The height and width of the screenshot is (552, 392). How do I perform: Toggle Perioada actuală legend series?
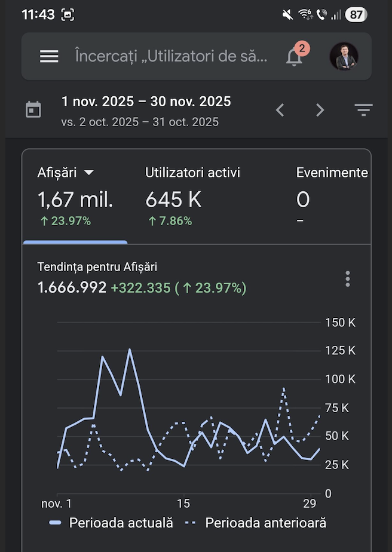pyautogui.click(x=112, y=523)
